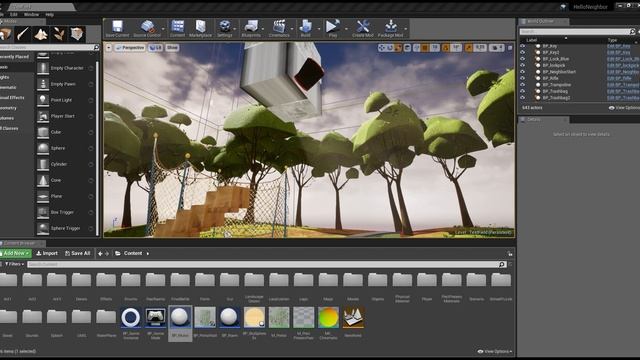
Task: Toggle visibility of BP_Key actor
Action: (x=522, y=46)
